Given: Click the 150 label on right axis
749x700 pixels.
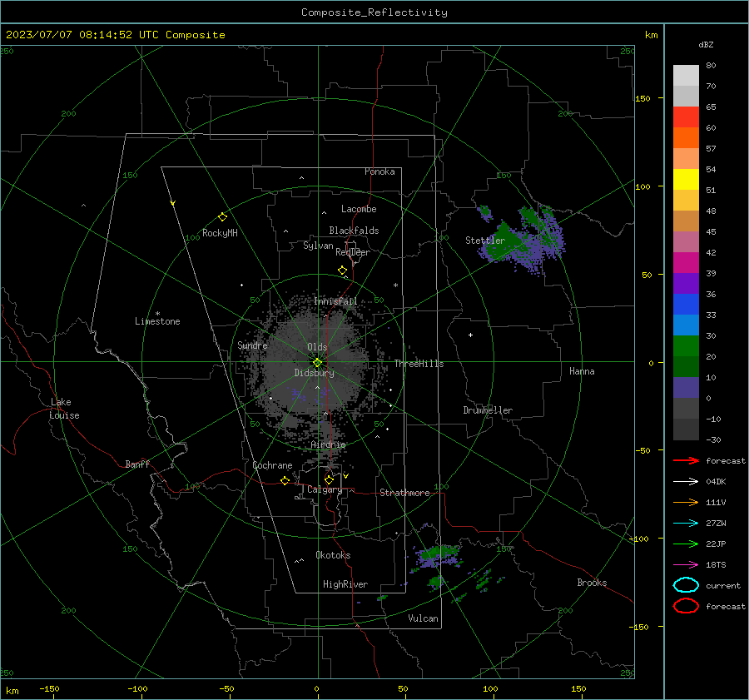Looking at the screenshot, I should [642, 98].
